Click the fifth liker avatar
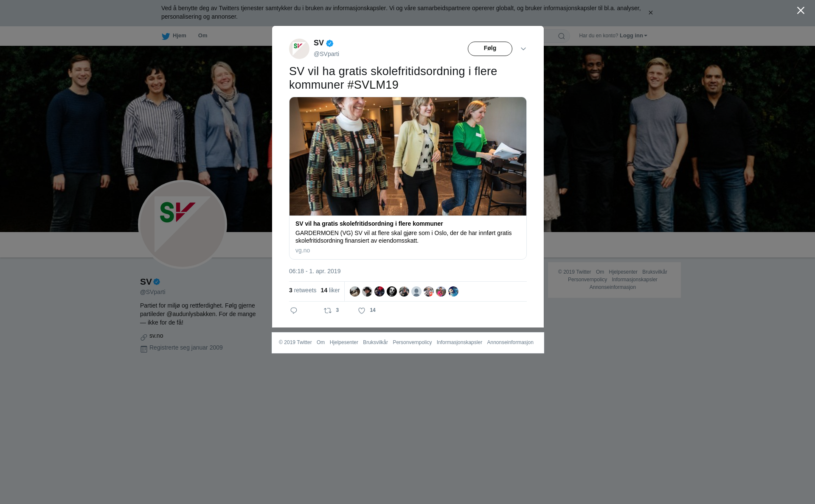Screen dimensions: 815x504 pyautogui.click(x=404, y=291)
